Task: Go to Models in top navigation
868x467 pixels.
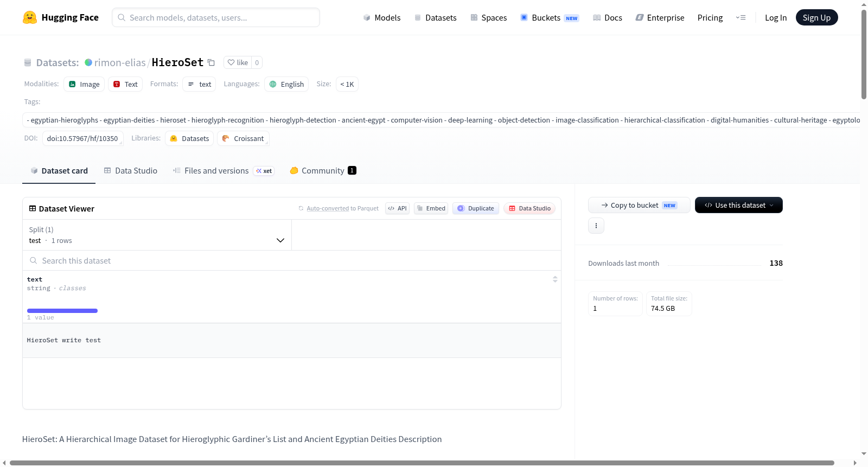Action: (x=382, y=17)
